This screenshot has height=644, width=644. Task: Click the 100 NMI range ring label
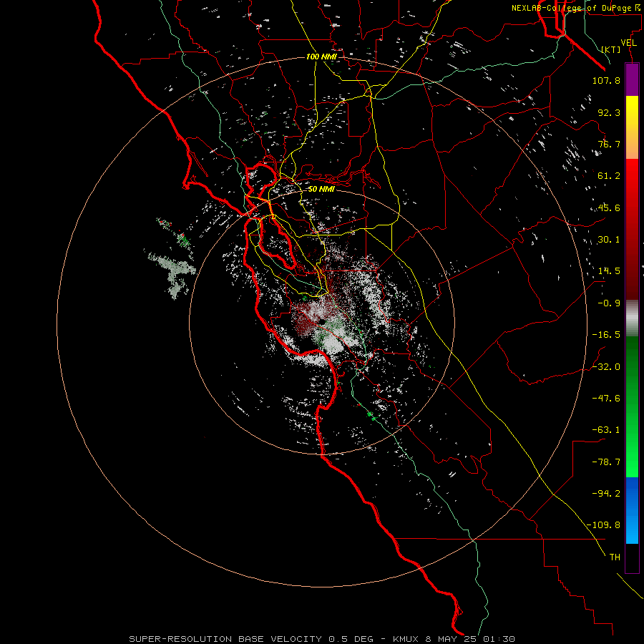click(x=321, y=57)
